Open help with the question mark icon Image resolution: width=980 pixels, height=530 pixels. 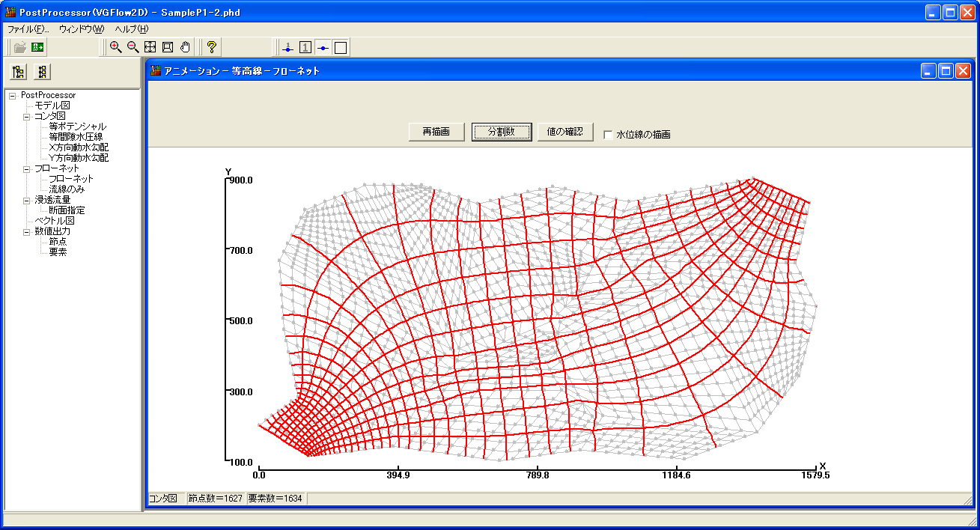click(212, 47)
